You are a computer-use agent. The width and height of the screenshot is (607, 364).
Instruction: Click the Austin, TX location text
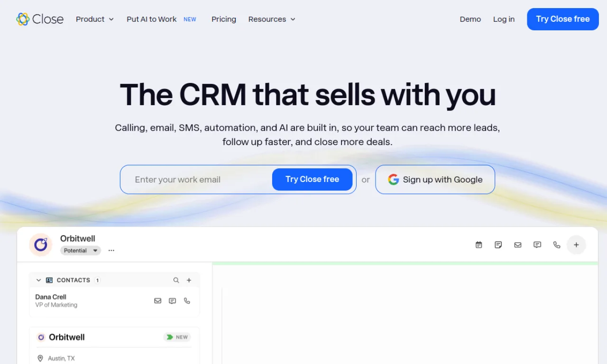61,358
